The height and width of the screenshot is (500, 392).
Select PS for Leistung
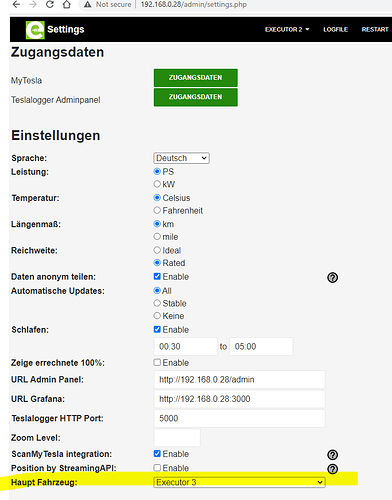pyautogui.click(x=157, y=171)
